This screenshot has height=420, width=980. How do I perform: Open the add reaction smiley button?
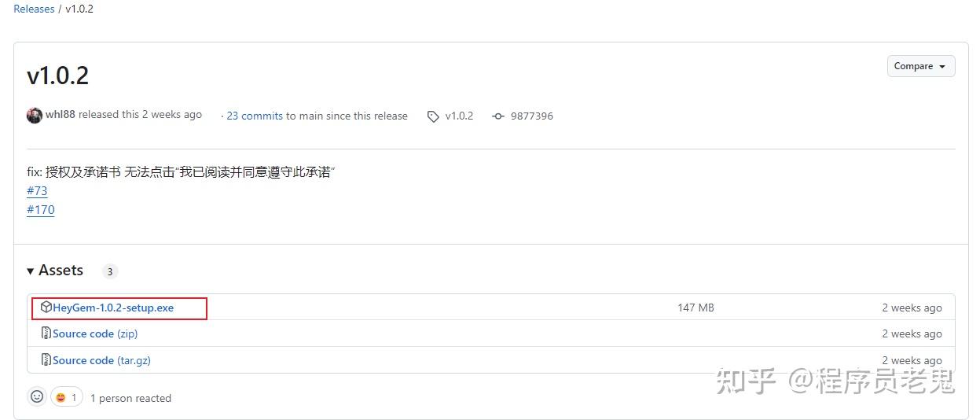[x=37, y=397]
